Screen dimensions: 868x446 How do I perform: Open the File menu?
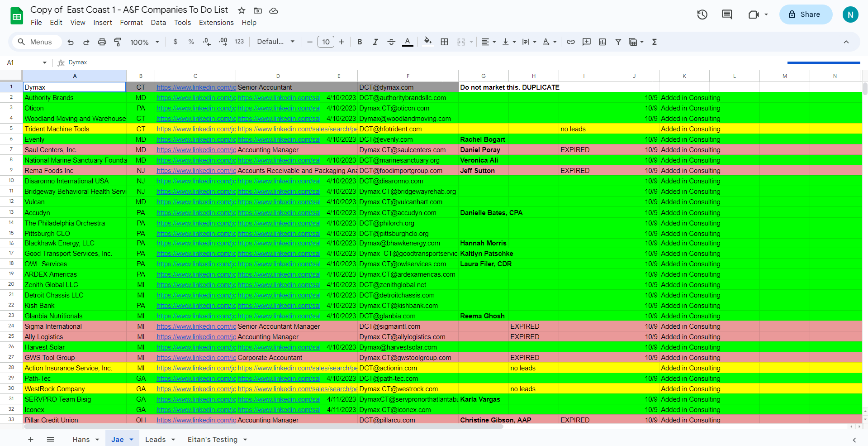tap(36, 23)
